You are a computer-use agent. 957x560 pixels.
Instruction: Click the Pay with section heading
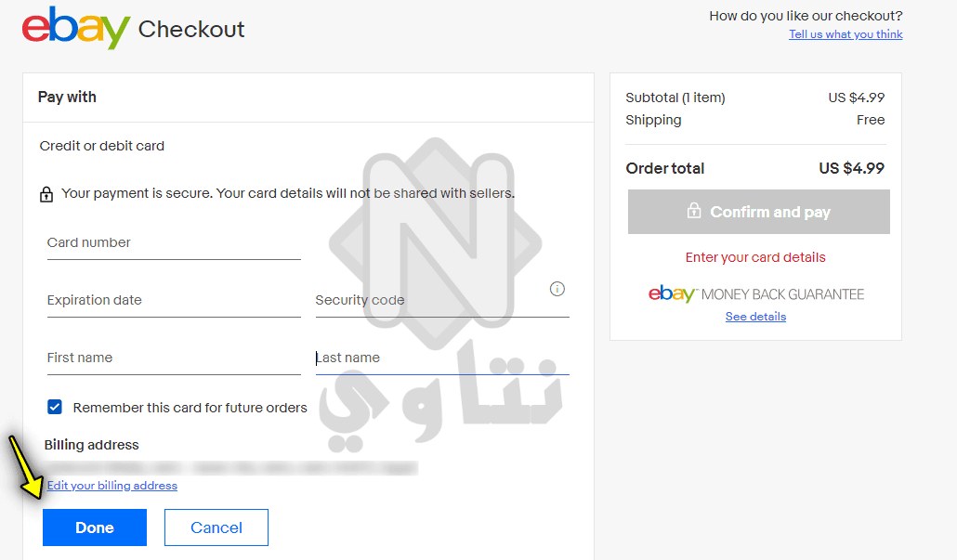(67, 97)
